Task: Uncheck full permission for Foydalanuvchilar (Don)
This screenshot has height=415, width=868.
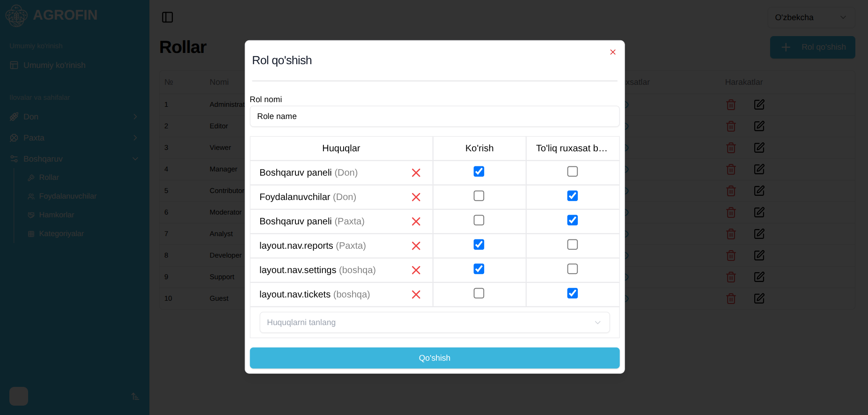Action: [572, 196]
